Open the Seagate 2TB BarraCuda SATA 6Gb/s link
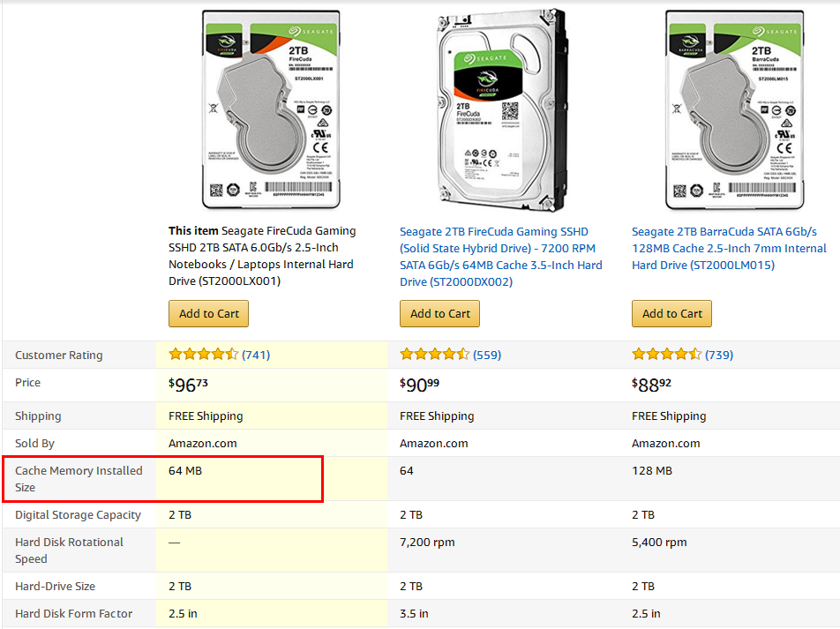This screenshot has height=629, width=840. [729, 249]
